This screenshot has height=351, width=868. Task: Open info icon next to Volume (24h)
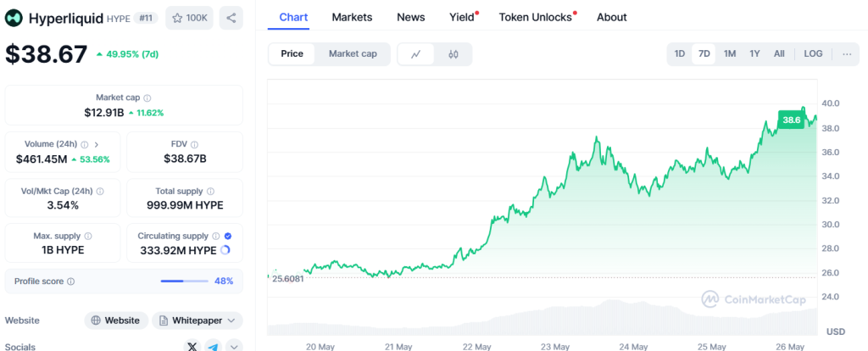tap(84, 144)
